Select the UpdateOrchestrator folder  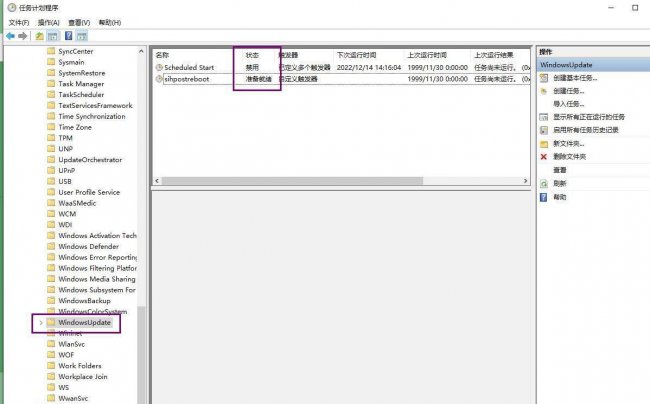pos(90,160)
